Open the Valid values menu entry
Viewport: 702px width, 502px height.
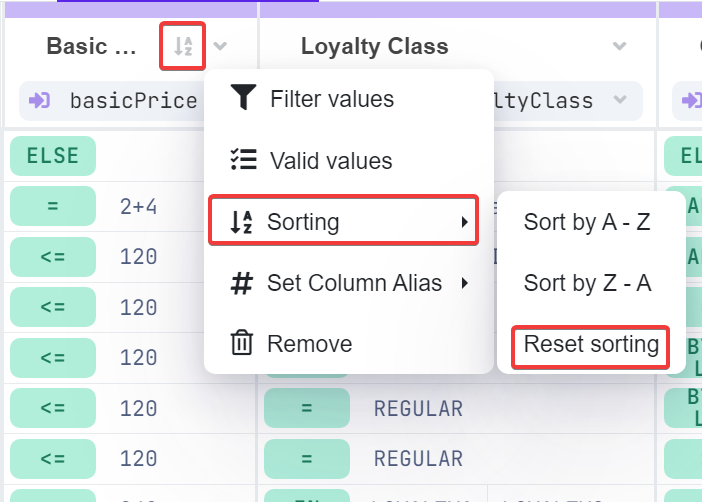point(330,160)
